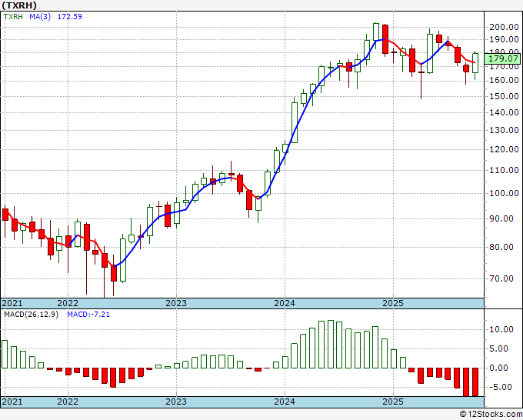Click 2021 on the price chart timeline
Viewport: 523px width, 420px height.
[x=12, y=303]
